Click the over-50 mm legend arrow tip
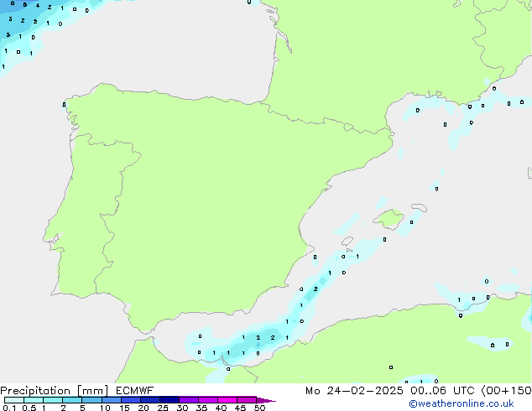 [266, 400]
